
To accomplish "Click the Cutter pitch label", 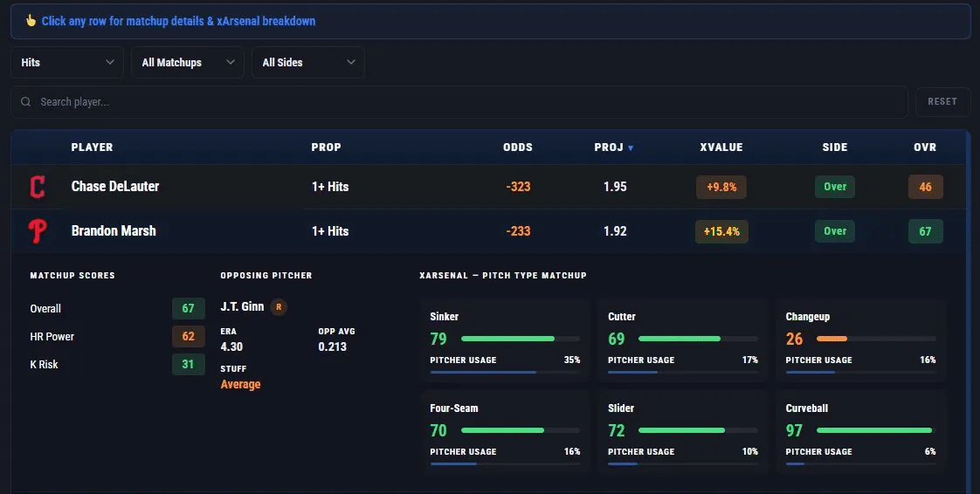I will 622,317.
